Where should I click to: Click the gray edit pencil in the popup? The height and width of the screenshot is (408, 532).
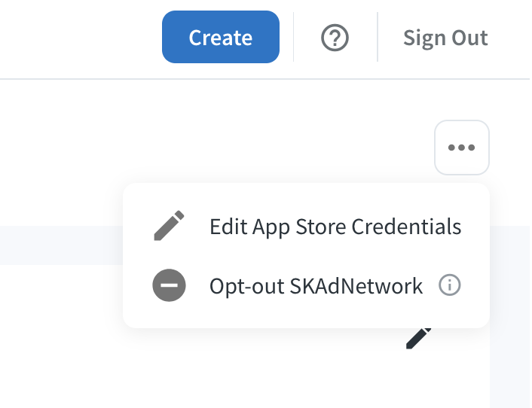pos(169,226)
